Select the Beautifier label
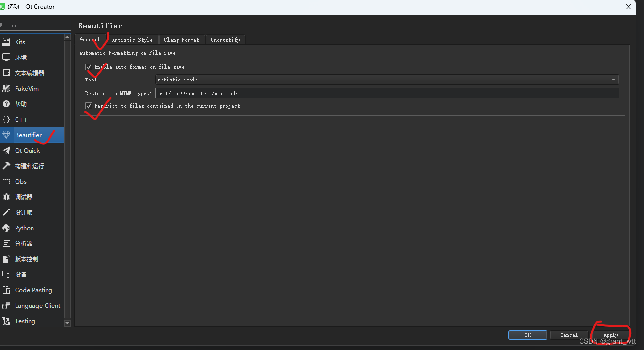The height and width of the screenshot is (350, 644). pyautogui.click(x=28, y=135)
